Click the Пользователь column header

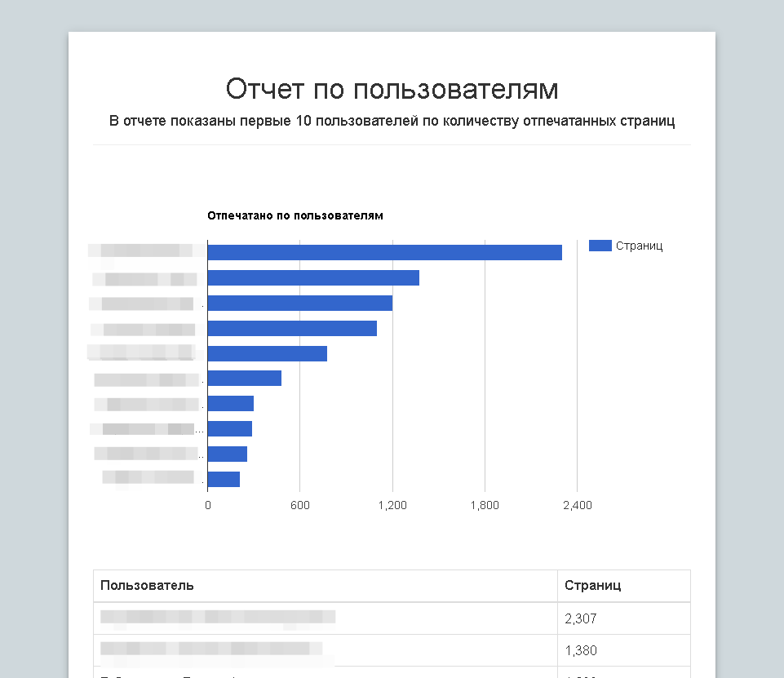tap(147, 586)
